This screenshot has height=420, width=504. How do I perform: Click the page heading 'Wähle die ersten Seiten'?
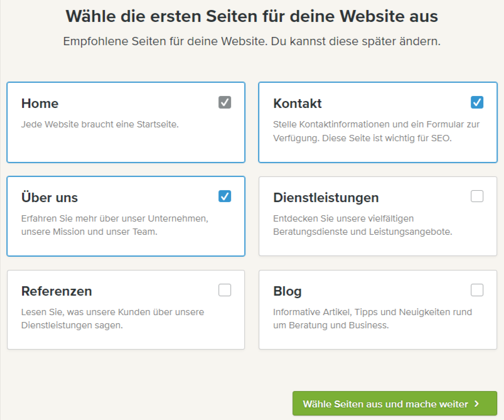pyautogui.click(x=252, y=16)
